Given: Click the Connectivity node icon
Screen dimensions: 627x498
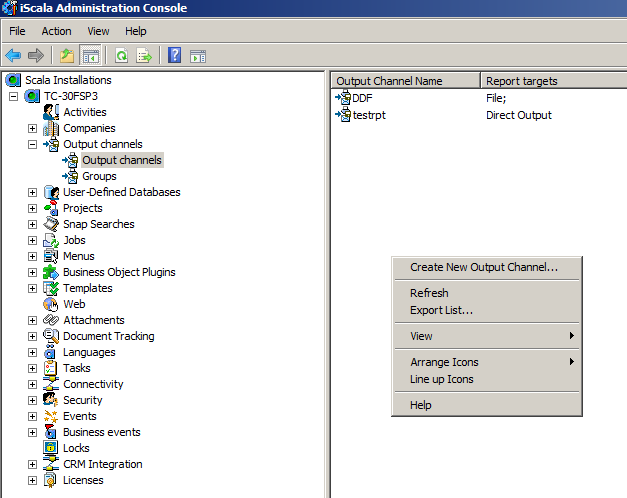Looking at the screenshot, I should pos(51,384).
